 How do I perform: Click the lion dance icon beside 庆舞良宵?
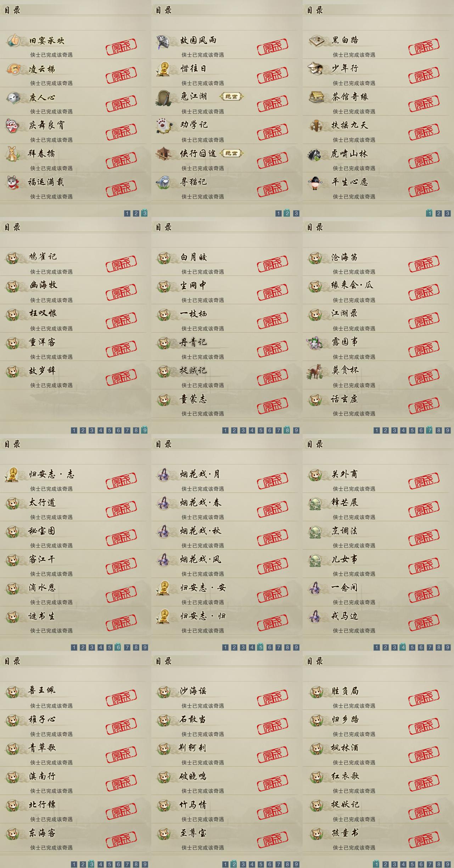click(x=13, y=126)
